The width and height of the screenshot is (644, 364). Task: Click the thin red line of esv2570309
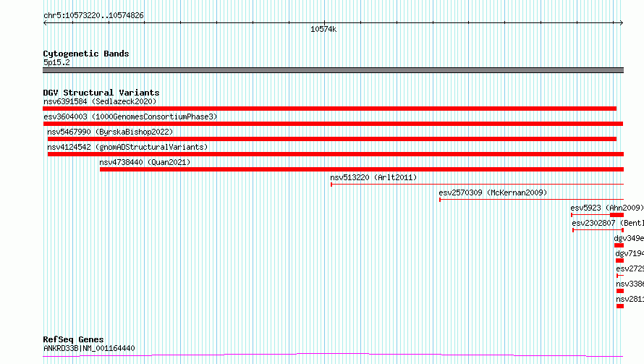tap(531, 200)
